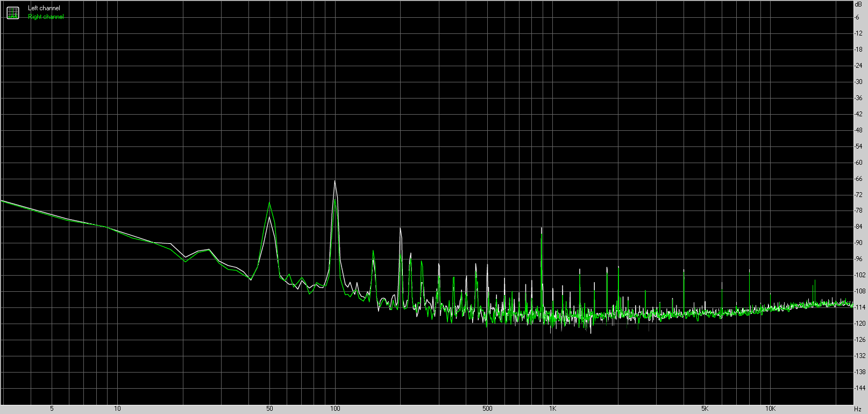Click the 10 label on frequency axis

117,409
